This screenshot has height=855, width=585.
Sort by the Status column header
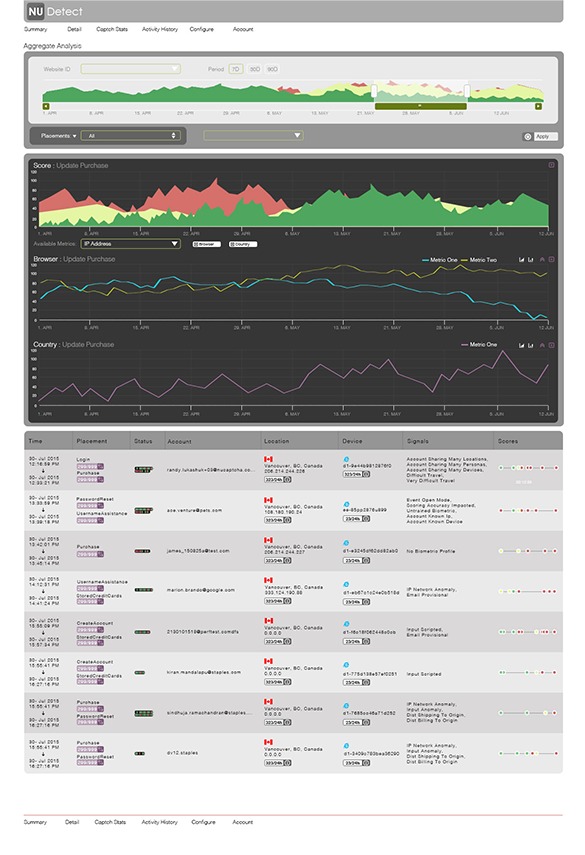click(x=143, y=441)
